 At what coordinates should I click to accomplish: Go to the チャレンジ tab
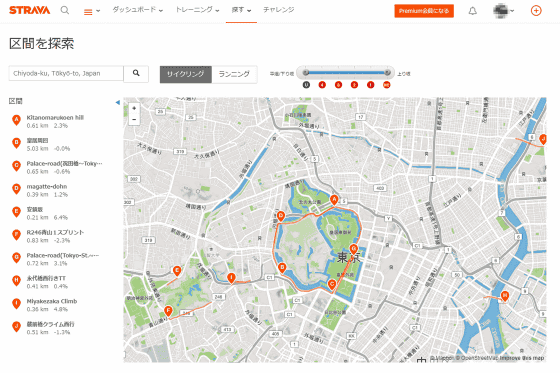pyautogui.click(x=279, y=10)
